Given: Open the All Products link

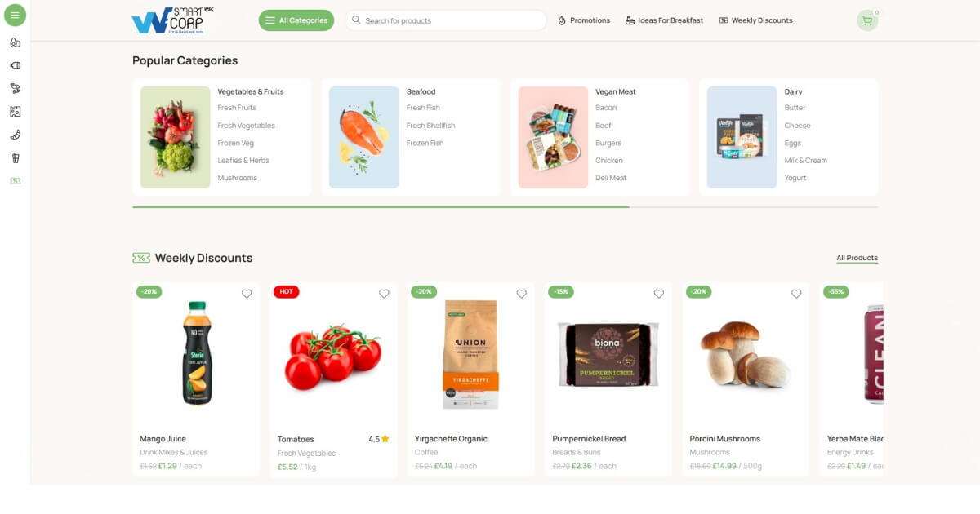Looking at the screenshot, I should 857,258.
